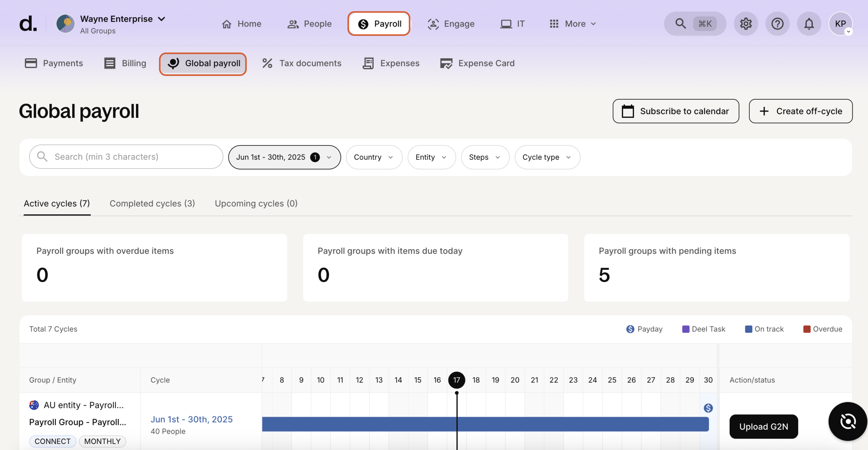Open Tax documents
This screenshot has width=868, height=450.
click(x=301, y=63)
